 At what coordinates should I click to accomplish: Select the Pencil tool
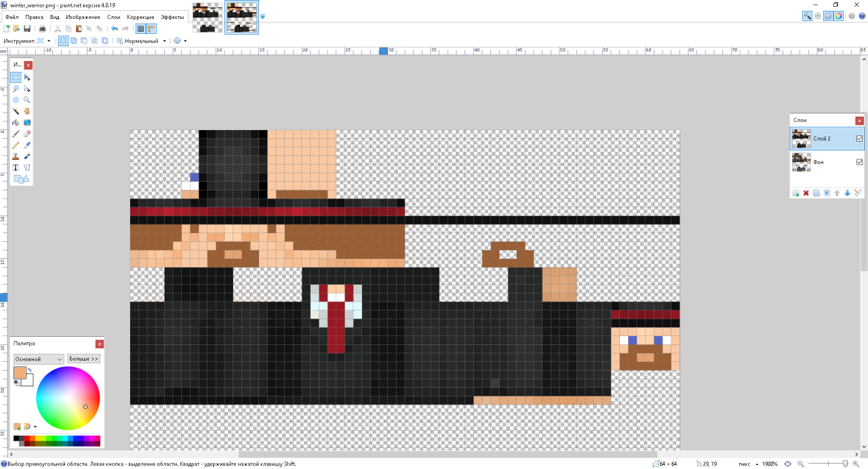[x=16, y=145]
